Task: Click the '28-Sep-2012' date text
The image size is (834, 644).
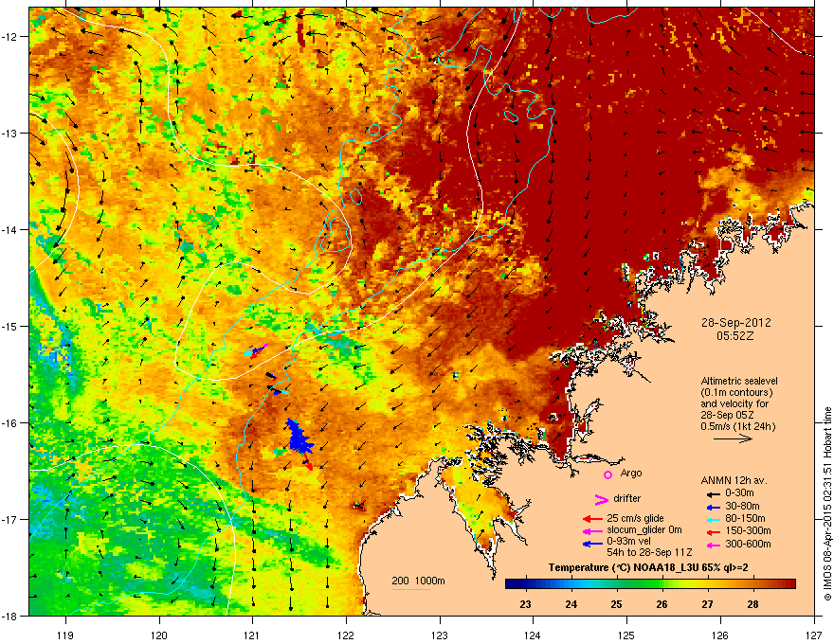Action: [735, 323]
